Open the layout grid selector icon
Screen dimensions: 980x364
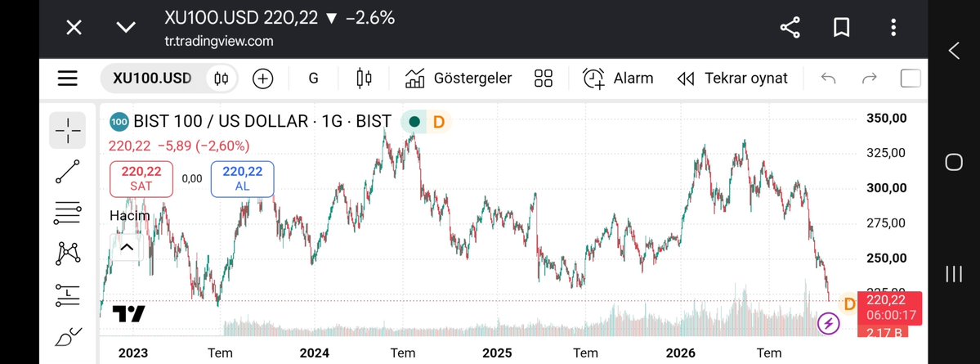(x=544, y=79)
